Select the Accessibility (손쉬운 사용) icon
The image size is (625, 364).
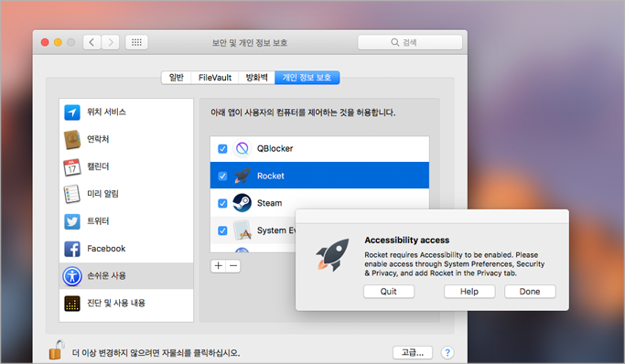(72, 276)
